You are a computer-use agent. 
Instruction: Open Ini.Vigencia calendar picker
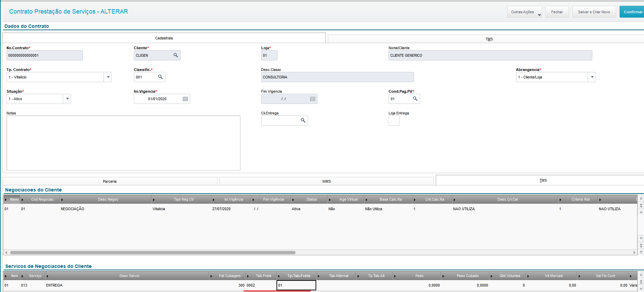point(185,99)
